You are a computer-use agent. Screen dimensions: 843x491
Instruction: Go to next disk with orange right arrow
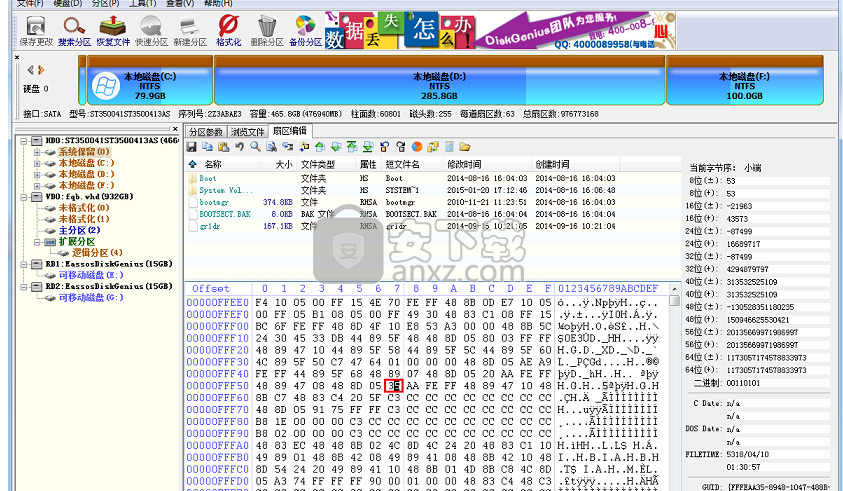click(x=41, y=70)
